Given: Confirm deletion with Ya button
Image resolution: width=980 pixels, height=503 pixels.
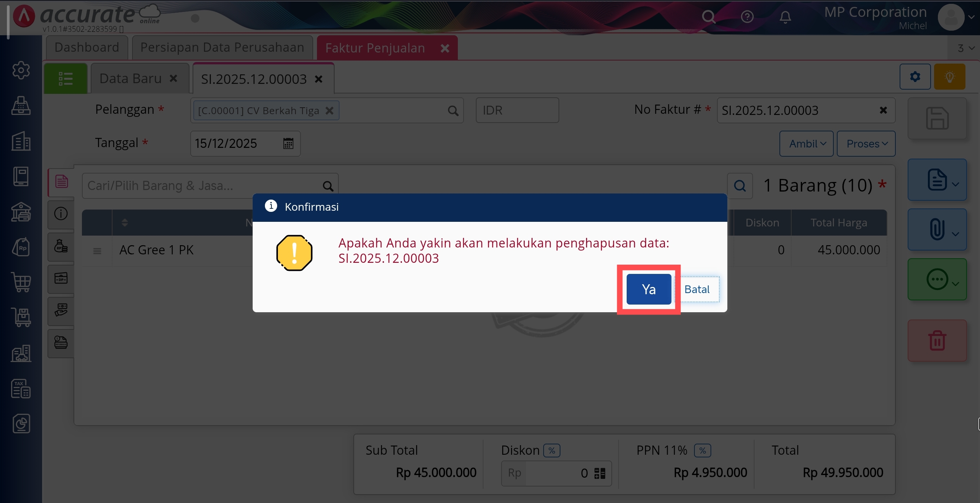Looking at the screenshot, I should click(648, 289).
